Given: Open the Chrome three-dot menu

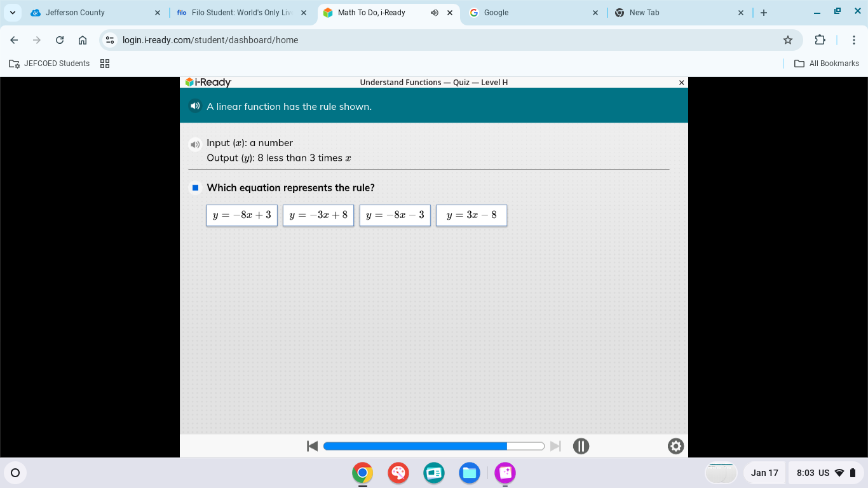Looking at the screenshot, I should click(x=854, y=39).
